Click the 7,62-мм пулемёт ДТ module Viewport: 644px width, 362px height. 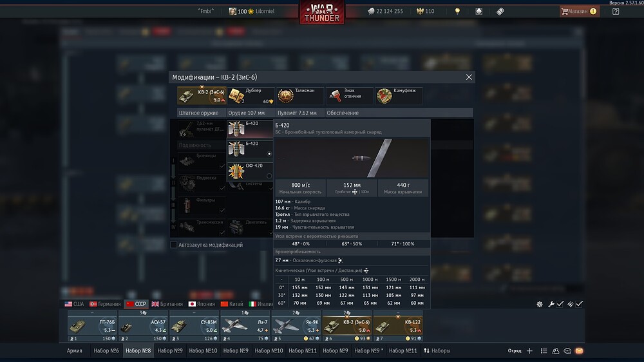[202, 129]
